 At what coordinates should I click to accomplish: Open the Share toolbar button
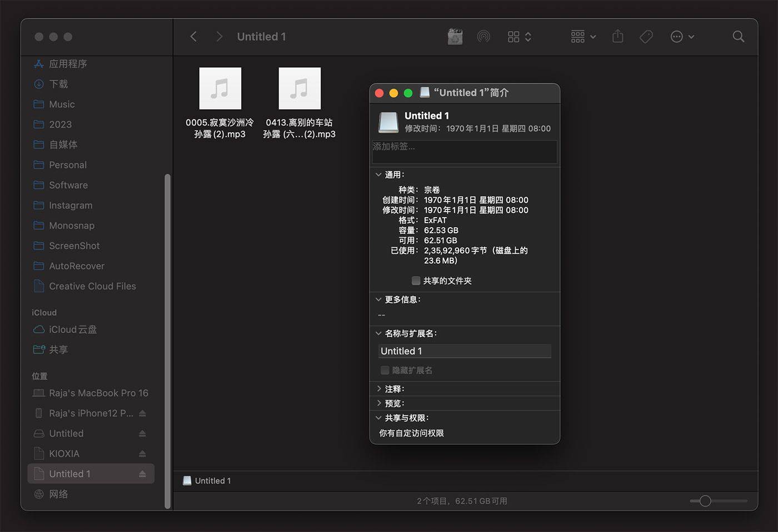[617, 37]
